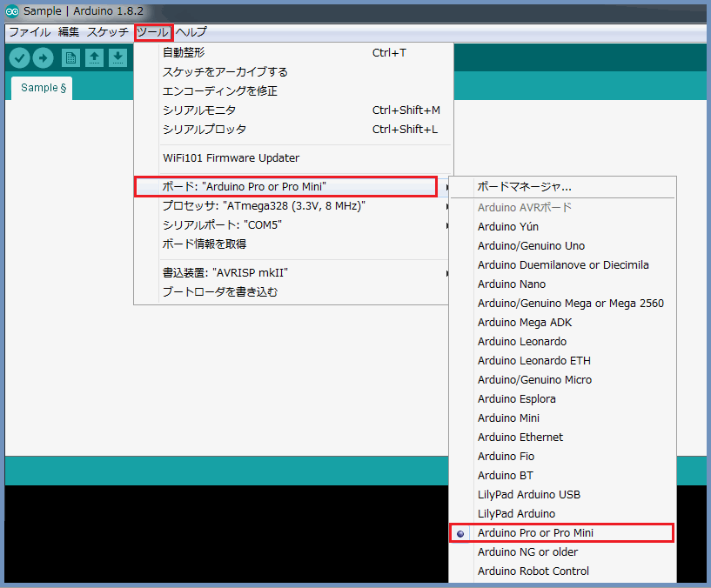Select Arduino/Genuino Mega or Mega 2560
The width and height of the screenshot is (711, 588).
[562, 304]
